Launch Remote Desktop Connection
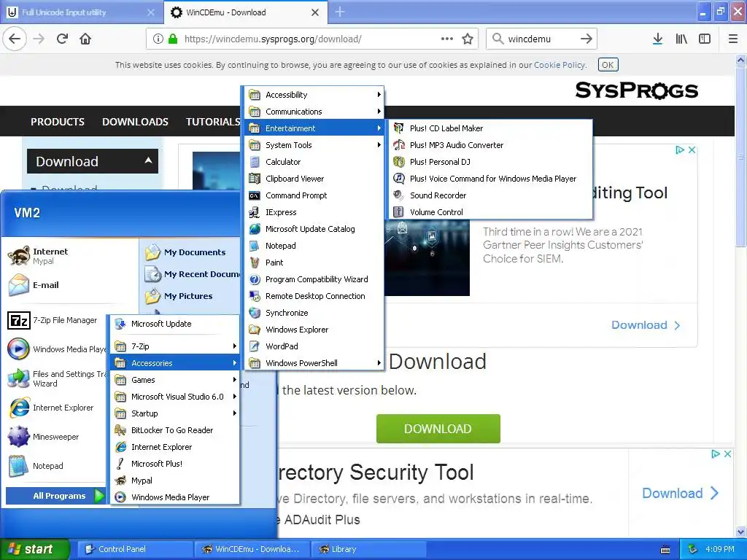747x560 pixels. (x=314, y=296)
